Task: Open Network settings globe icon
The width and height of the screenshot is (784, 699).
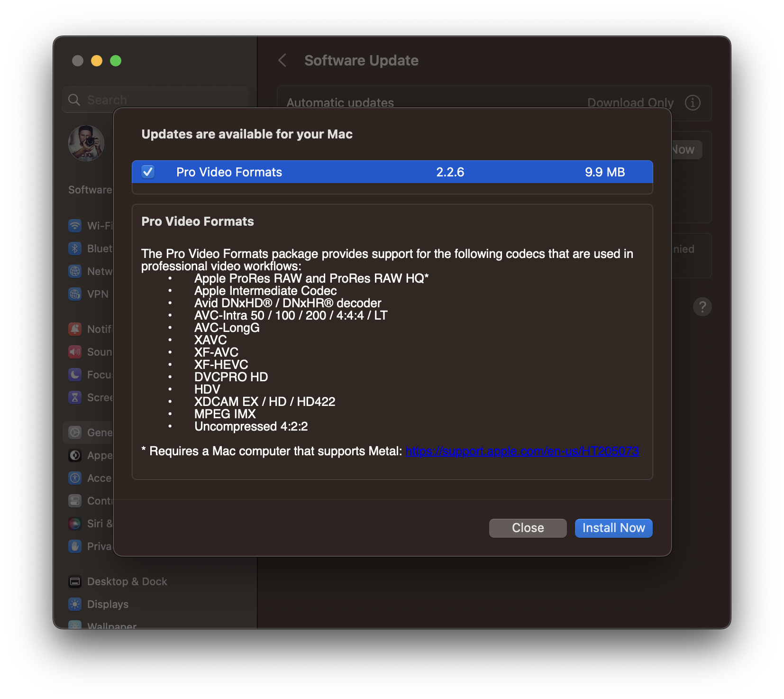Action: click(x=75, y=271)
